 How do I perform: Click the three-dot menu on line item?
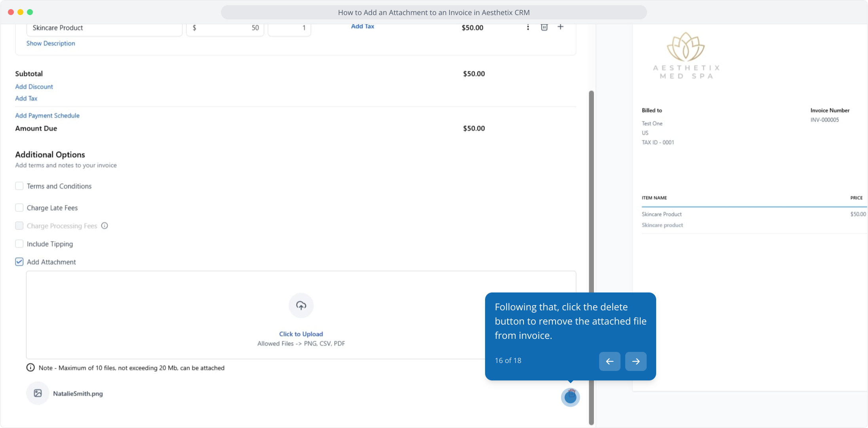pos(528,27)
